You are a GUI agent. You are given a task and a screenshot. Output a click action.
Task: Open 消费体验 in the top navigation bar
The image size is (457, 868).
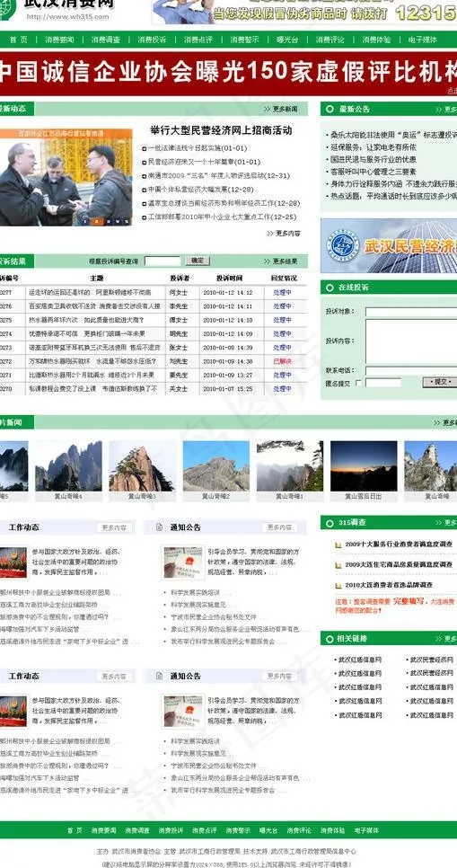376,40
